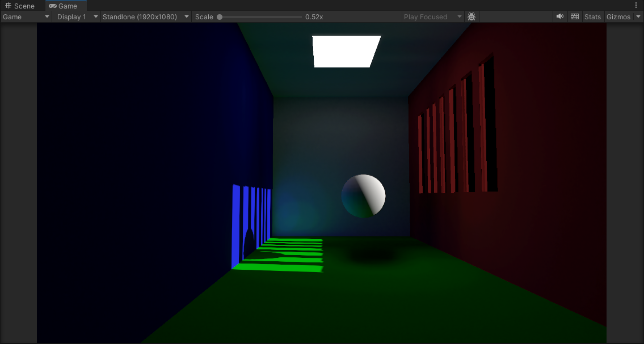Click the sphere's dark shadow on the floor
Screen dimensions: 644x344
tap(371, 257)
